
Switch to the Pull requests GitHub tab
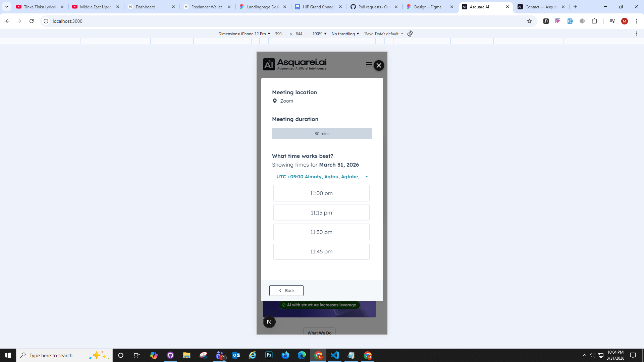[x=374, y=7]
